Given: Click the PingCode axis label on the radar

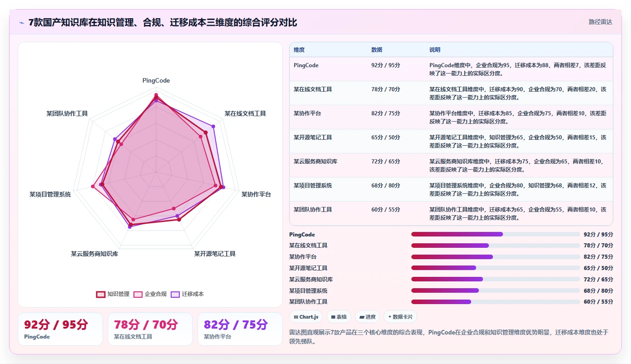Looking at the screenshot, I should pos(156,80).
